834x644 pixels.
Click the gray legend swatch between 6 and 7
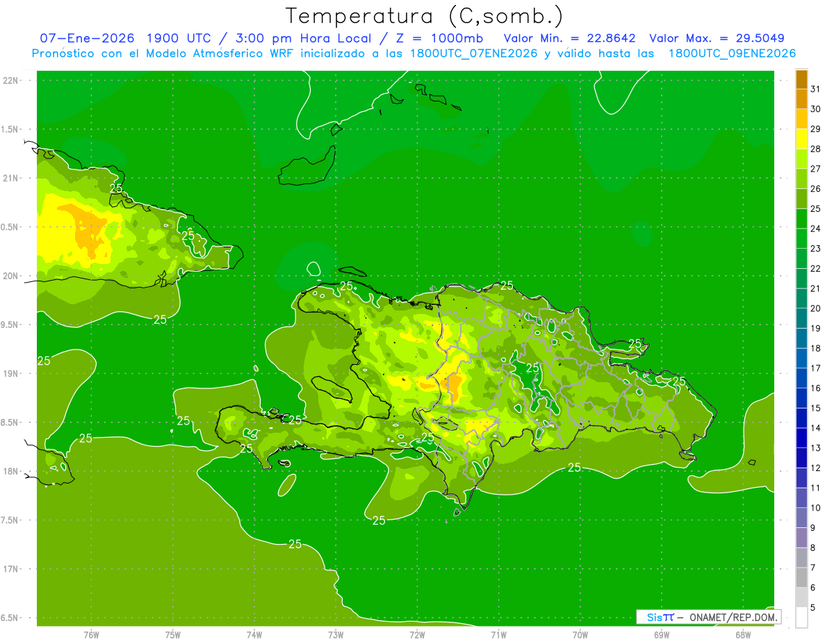(x=801, y=578)
